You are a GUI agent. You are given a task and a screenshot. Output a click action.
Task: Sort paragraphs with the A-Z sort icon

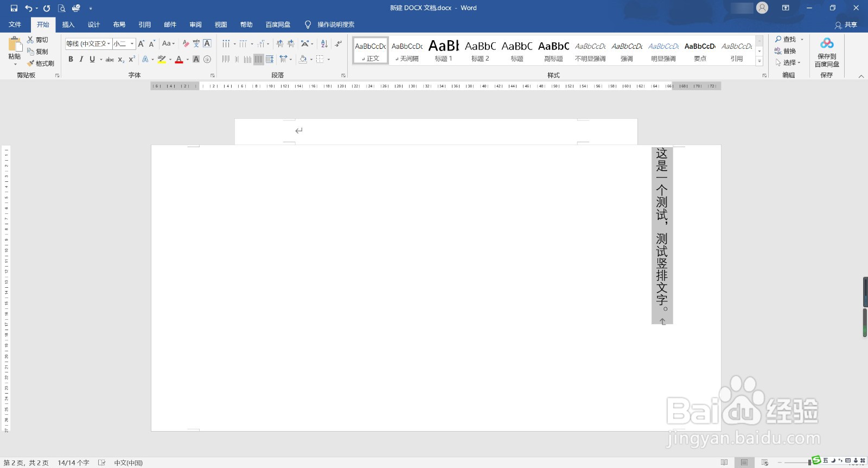[324, 43]
